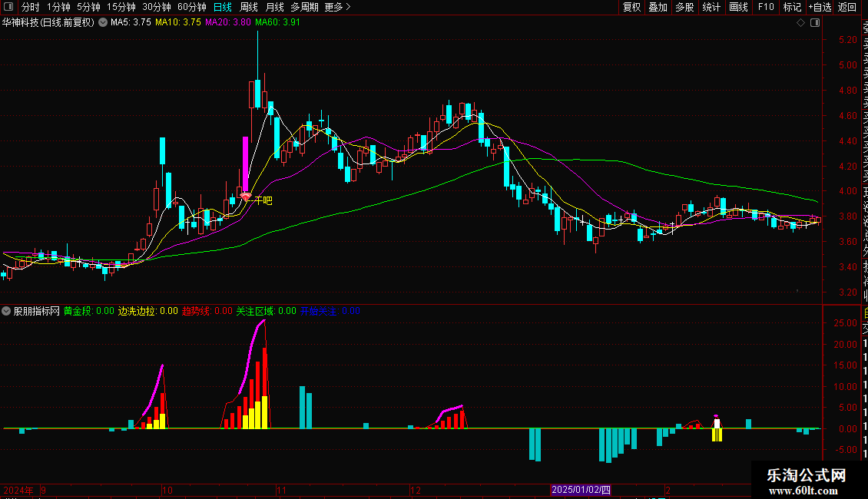868x499 pixels.
Task: Click the 趋势线: 0.00 value
Action: point(207,311)
